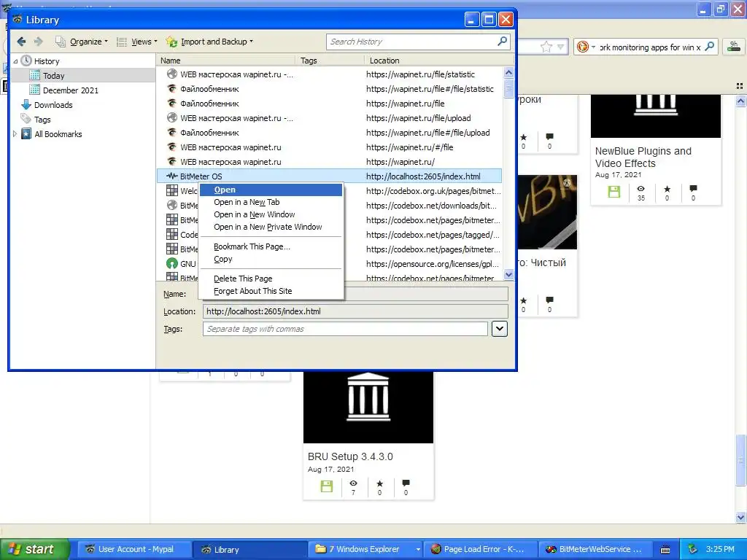Sort by the Name column header
The height and width of the screenshot is (560, 747).
click(226, 61)
